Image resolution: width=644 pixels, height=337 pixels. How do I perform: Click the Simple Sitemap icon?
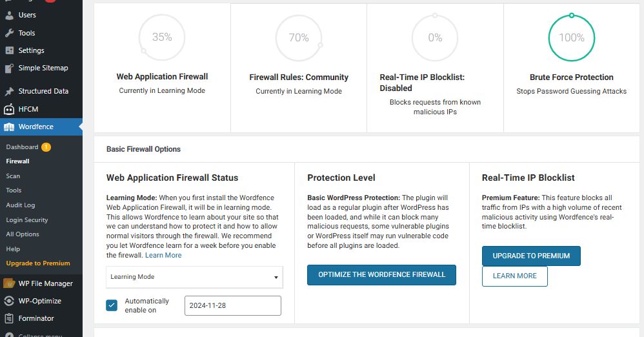pyautogui.click(x=9, y=68)
